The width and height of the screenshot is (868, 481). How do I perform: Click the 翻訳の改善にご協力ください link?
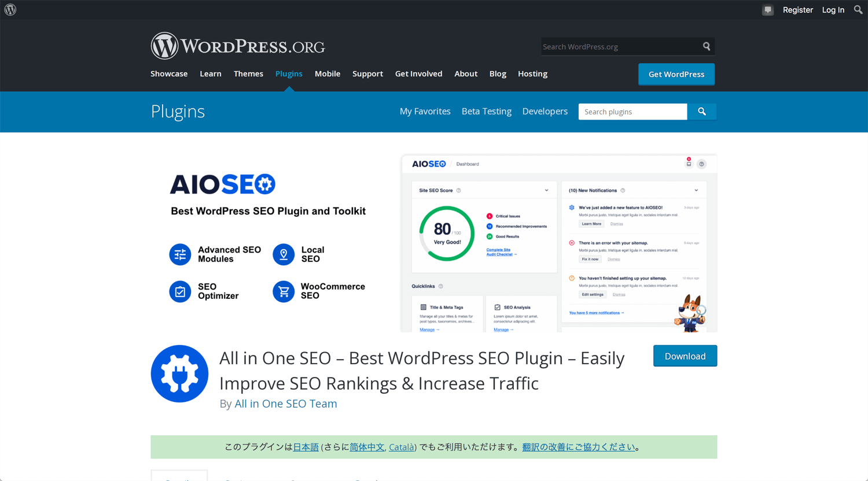tap(579, 447)
